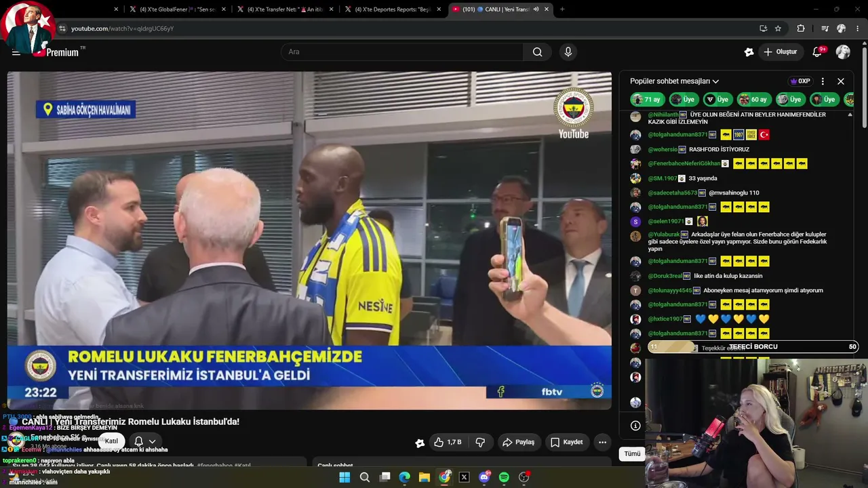
Task: Close the X'te Transfer Net tab
Action: tap(332, 9)
